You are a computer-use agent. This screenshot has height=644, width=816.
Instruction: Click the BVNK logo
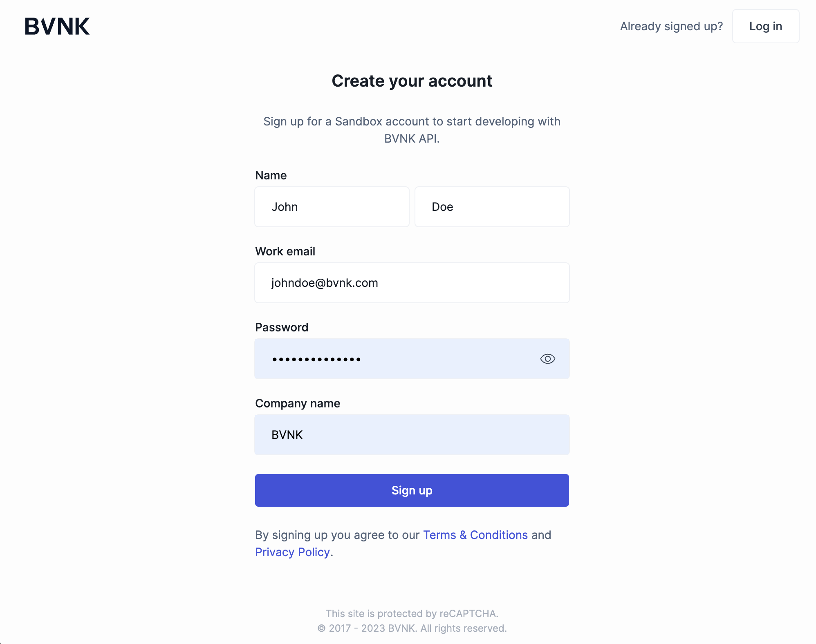(x=57, y=26)
